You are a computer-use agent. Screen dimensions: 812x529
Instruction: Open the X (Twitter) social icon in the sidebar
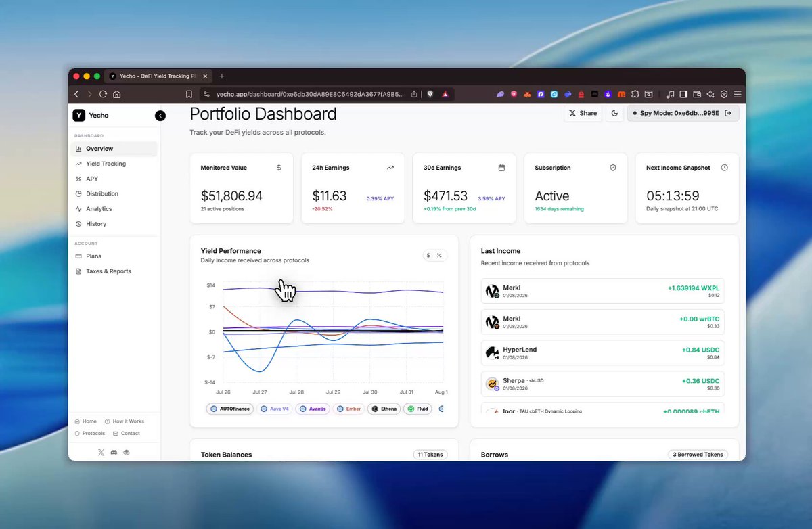click(101, 452)
